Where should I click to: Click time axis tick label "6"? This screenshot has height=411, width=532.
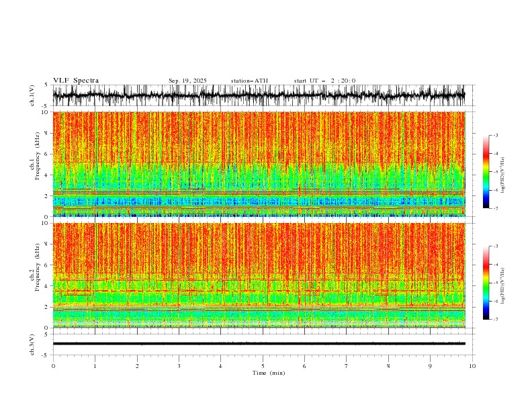(304, 366)
